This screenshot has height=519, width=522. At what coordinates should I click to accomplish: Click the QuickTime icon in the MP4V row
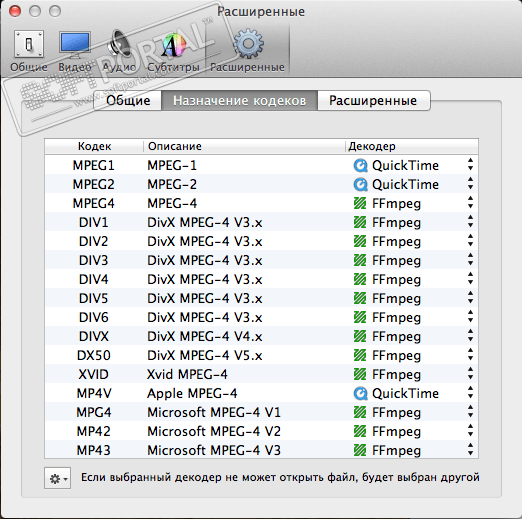click(360, 393)
